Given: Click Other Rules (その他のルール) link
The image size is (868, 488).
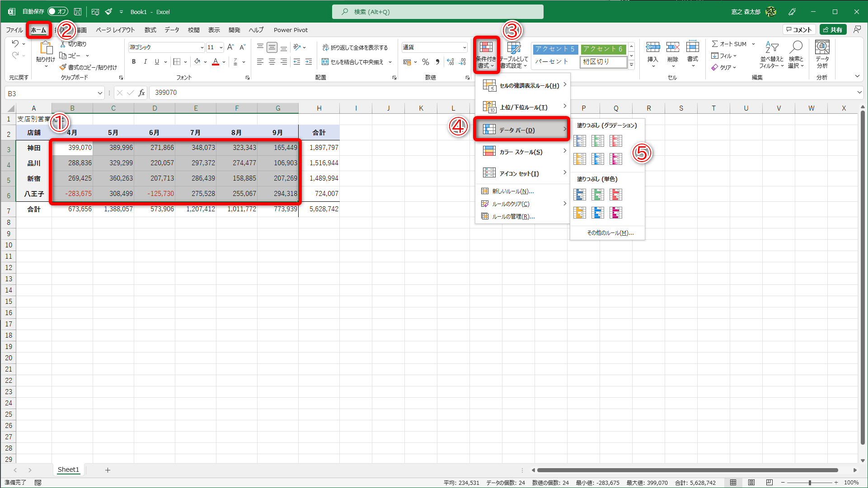Looking at the screenshot, I should (610, 233).
